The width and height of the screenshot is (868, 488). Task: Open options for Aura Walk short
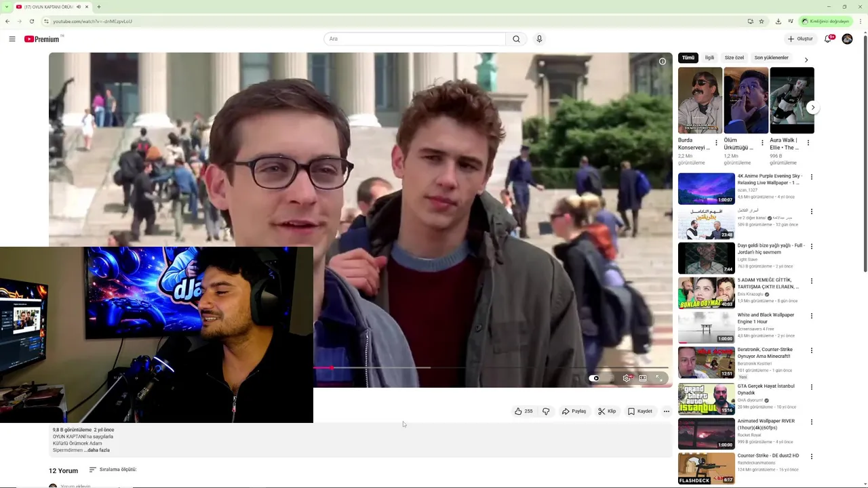[808, 143]
